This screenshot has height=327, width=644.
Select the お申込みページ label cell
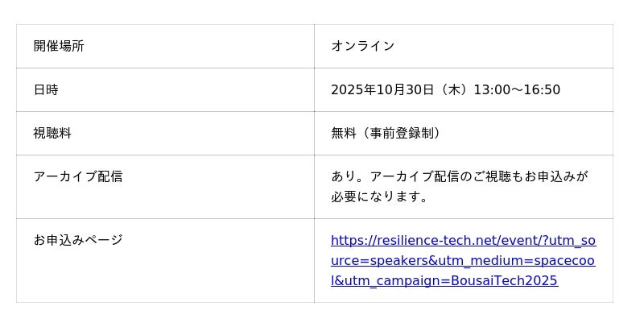tap(78, 240)
